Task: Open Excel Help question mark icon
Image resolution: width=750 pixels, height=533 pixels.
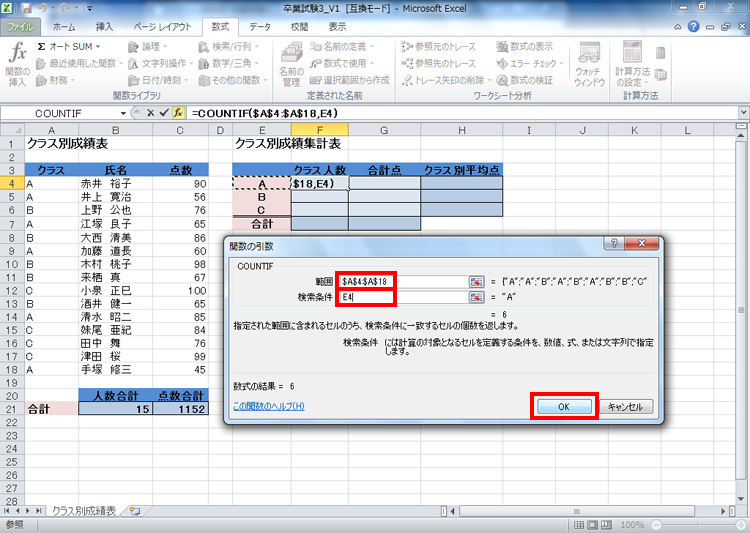Action: [x=694, y=27]
